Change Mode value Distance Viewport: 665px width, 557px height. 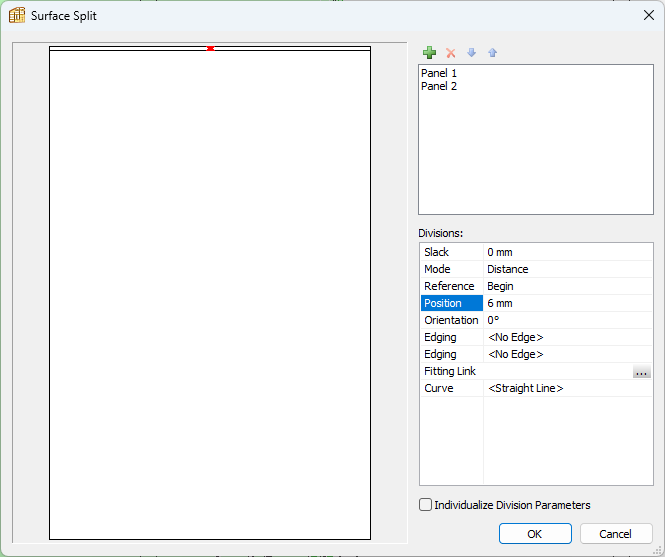coord(567,269)
